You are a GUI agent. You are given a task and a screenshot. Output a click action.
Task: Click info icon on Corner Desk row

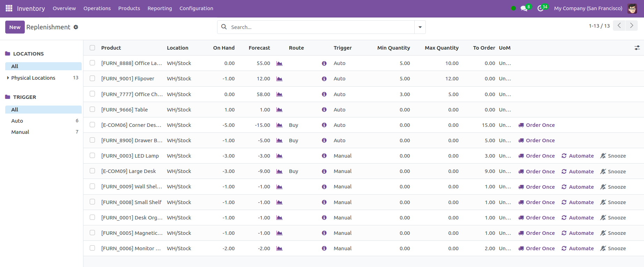(324, 125)
